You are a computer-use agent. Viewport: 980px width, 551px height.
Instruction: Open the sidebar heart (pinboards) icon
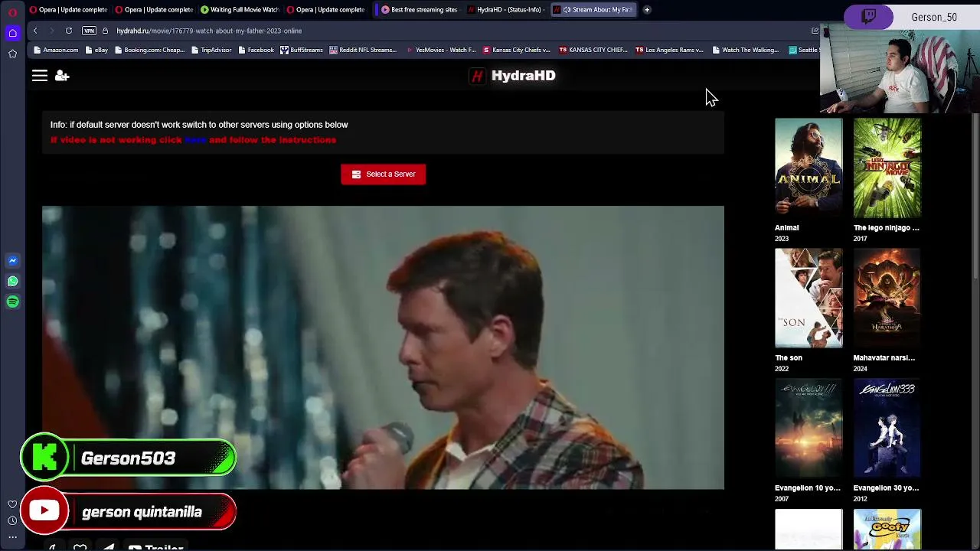(x=12, y=505)
